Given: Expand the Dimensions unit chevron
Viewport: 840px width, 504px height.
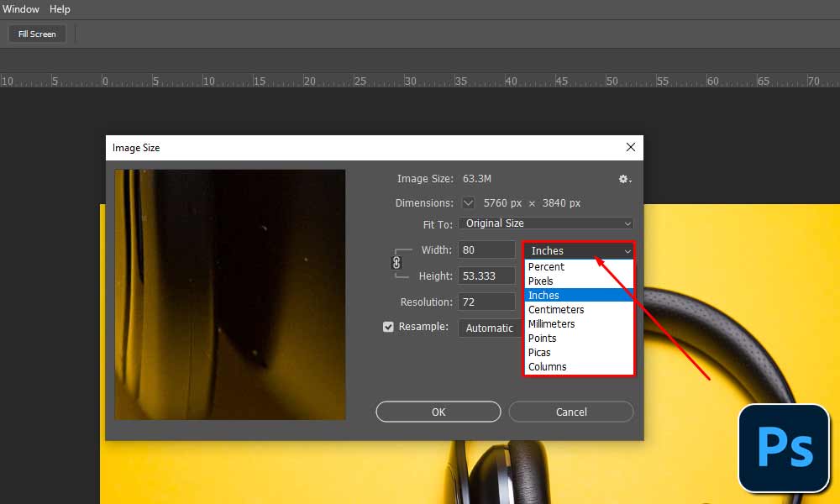Looking at the screenshot, I should 468,203.
